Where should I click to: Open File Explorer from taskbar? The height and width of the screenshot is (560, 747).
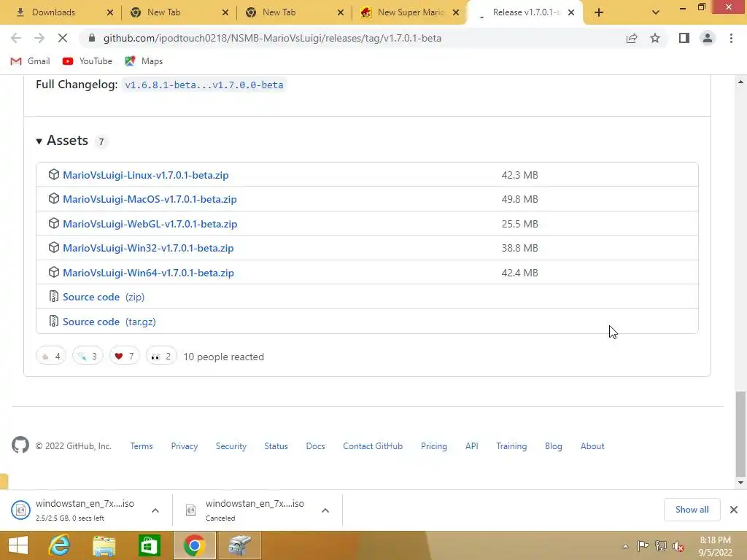point(104,545)
